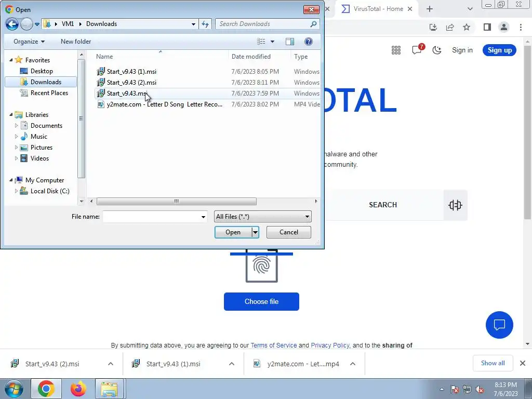Cancel the Open dialog

[289, 232]
